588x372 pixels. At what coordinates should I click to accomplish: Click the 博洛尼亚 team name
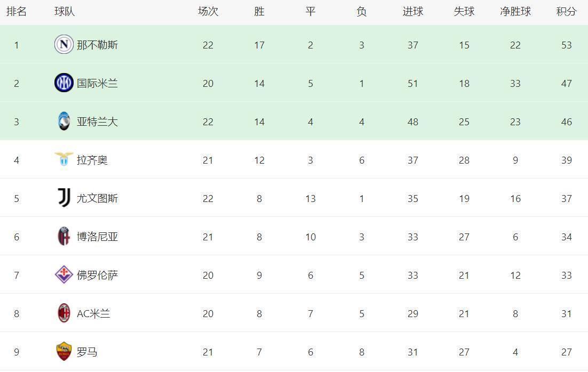click(x=97, y=237)
